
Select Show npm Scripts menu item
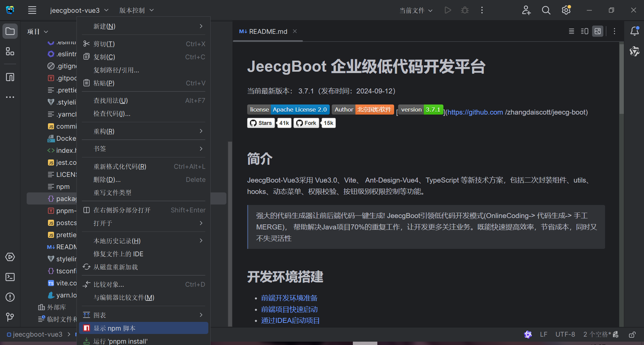click(144, 328)
